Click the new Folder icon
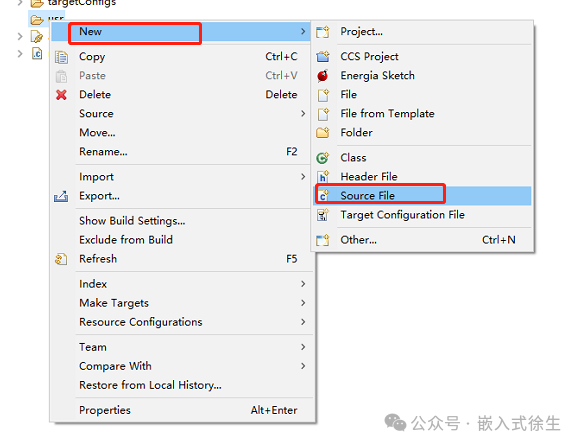 coord(323,133)
